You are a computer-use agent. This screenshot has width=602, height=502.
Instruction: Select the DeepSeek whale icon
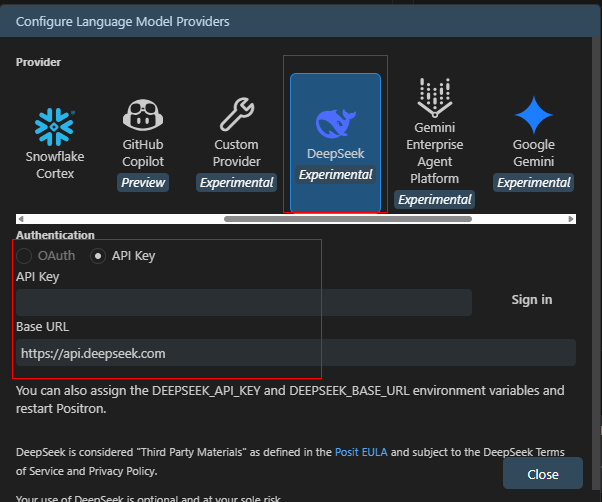point(336,124)
